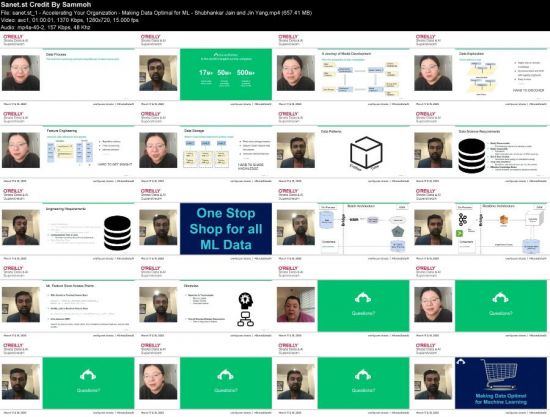Viewport: 550px width, 417px height.
Task: Click 'HARD TO DISCOVER' text on Data Exploration slide
Action: click(x=529, y=90)
